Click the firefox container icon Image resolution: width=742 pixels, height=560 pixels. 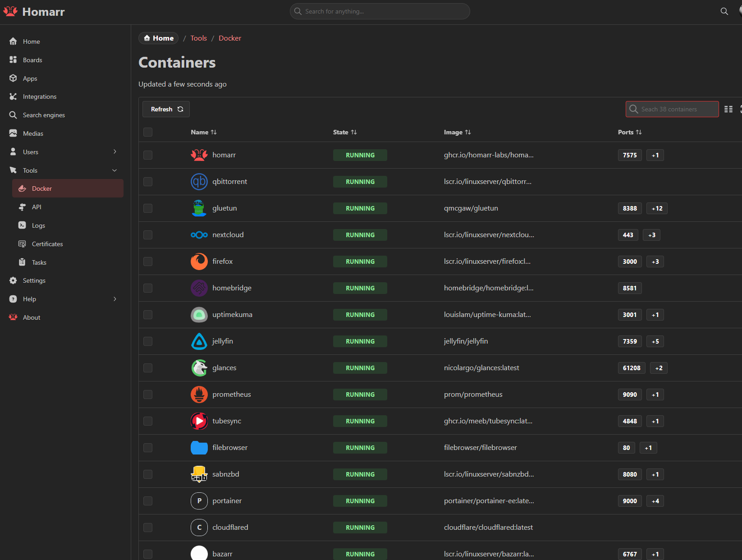199,262
